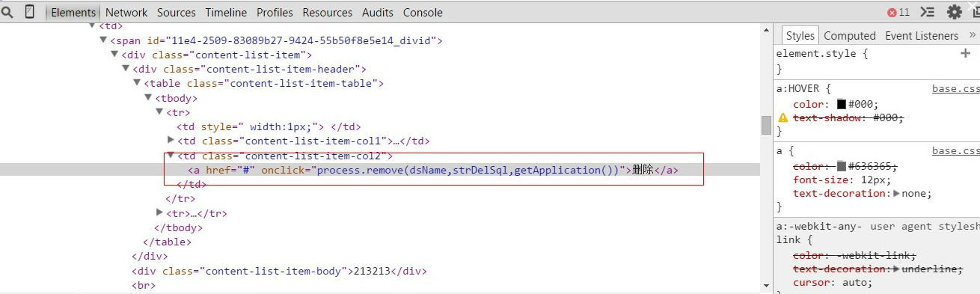Click the element.style rule header
This screenshot has width=980, height=294.
(x=821, y=54)
